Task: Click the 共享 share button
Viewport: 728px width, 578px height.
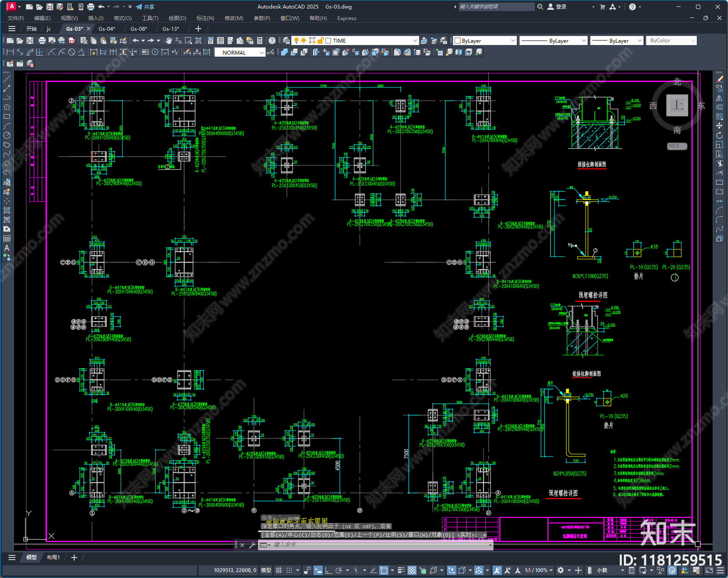Action: (x=145, y=7)
